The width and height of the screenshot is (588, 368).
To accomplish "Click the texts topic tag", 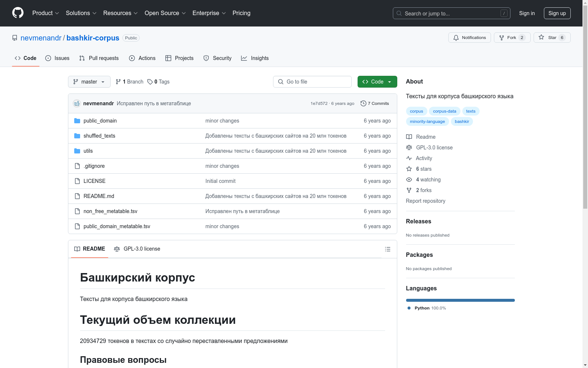I will [x=471, y=111].
